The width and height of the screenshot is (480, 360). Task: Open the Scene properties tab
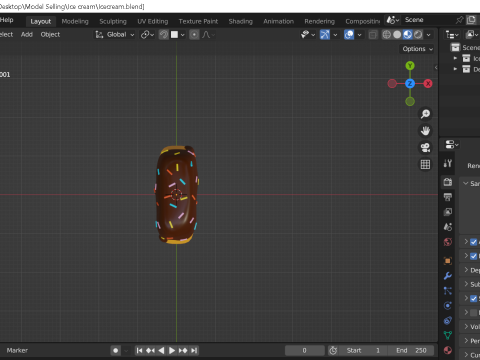coord(448,227)
